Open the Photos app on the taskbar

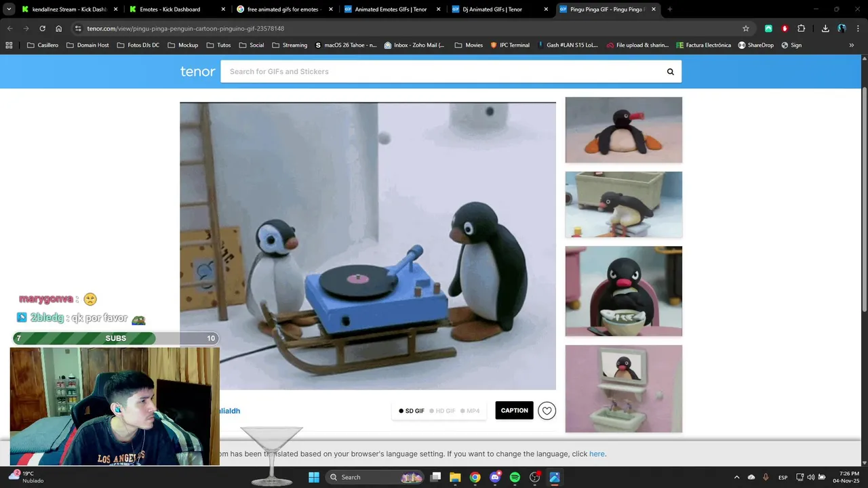(555, 477)
